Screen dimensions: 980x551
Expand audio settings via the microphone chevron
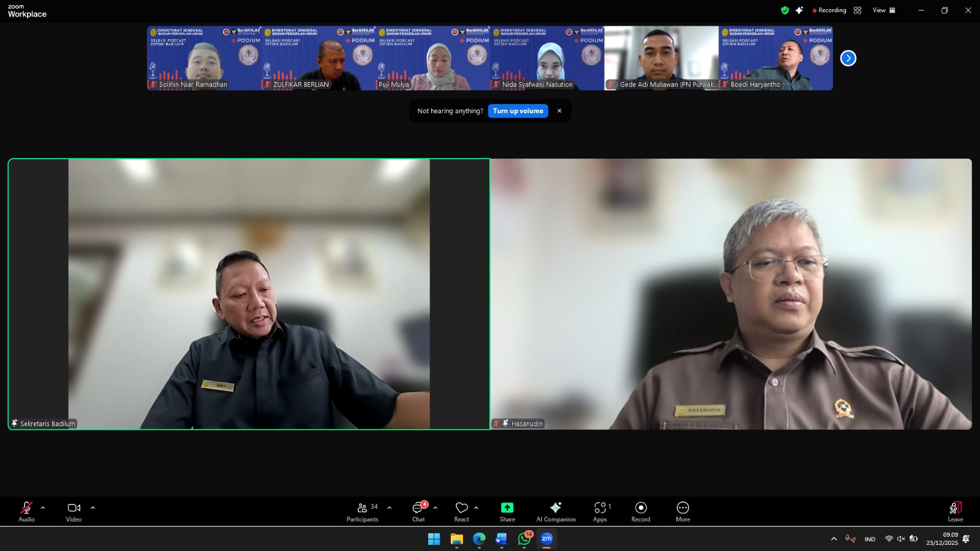tap(42, 508)
